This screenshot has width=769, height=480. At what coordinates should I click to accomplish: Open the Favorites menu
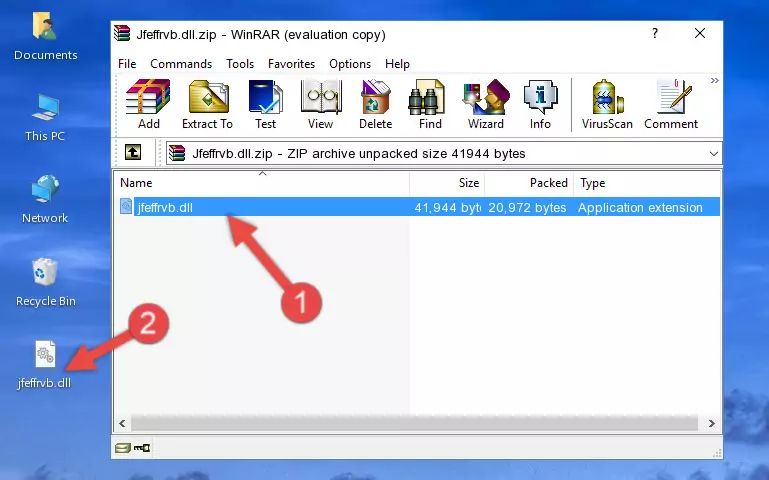[x=291, y=64]
